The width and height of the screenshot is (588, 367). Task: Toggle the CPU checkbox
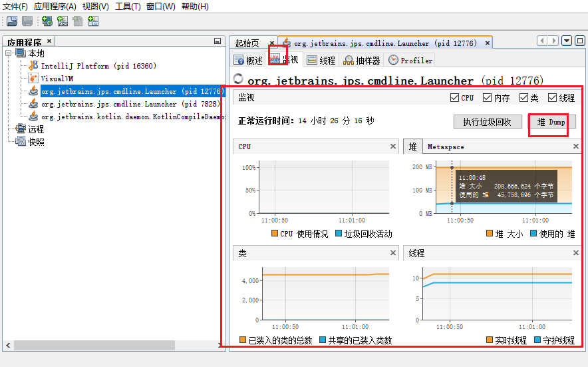click(x=454, y=98)
